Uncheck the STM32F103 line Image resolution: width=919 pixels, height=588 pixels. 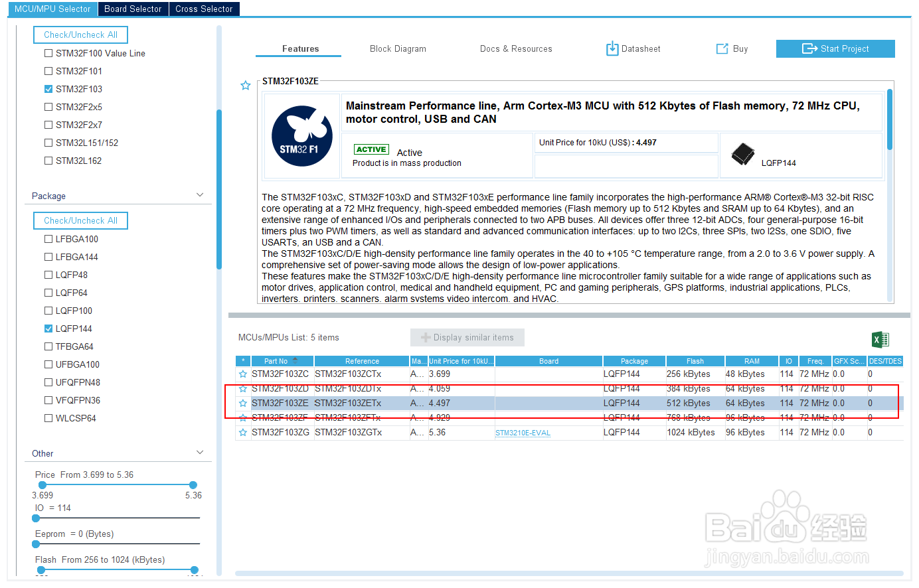[x=48, y=89]
